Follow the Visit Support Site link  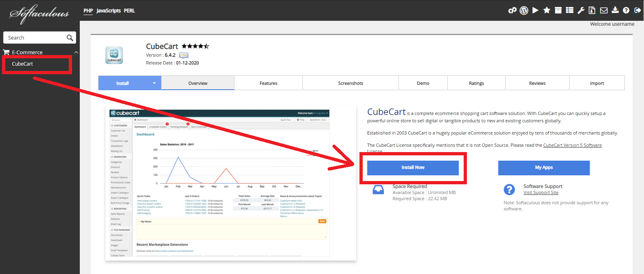(541, 193)
